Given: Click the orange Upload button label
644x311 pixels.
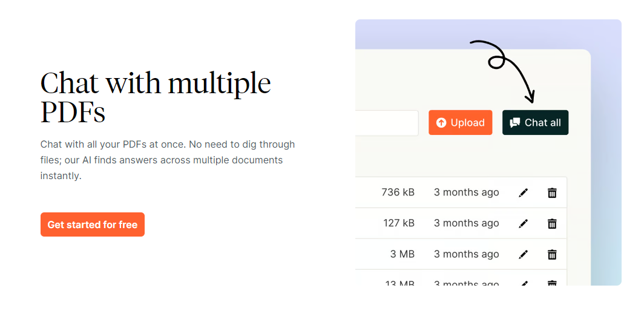Looking at the screenshot, I should tap(467, 123).
